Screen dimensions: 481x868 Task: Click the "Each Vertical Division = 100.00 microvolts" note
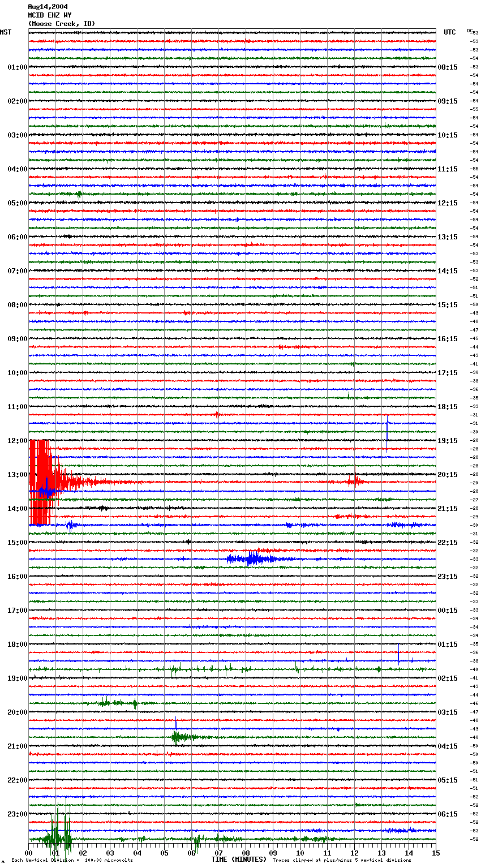click(72, 860)
